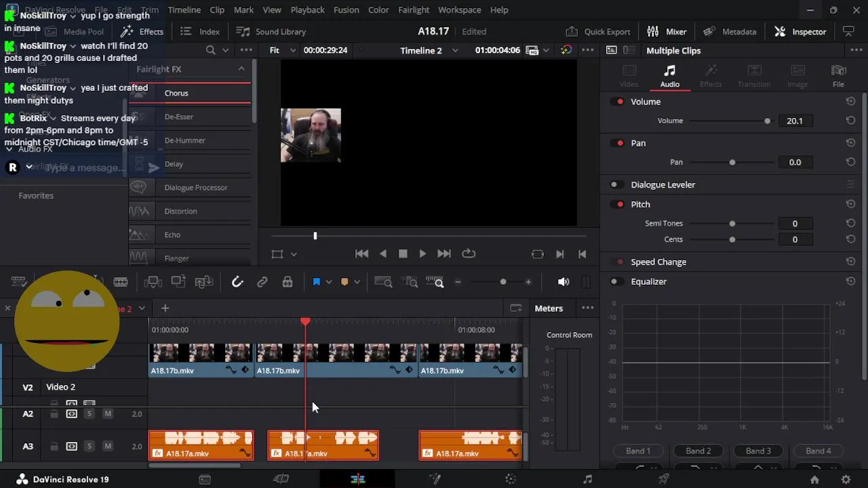
Task: Open the Playback menu
Action: (307, 9)
